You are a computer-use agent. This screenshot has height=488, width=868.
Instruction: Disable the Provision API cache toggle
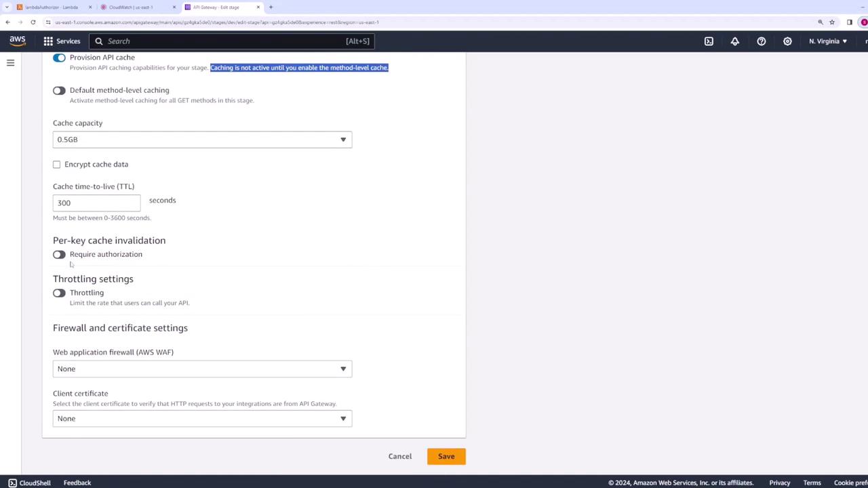(59, 58)
